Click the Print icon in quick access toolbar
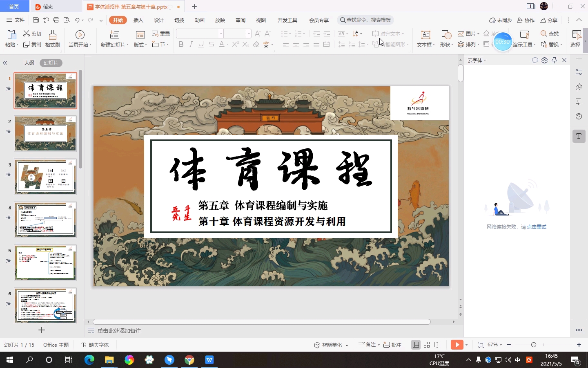Screen dimensions: 588x368 tap(56, 20)
